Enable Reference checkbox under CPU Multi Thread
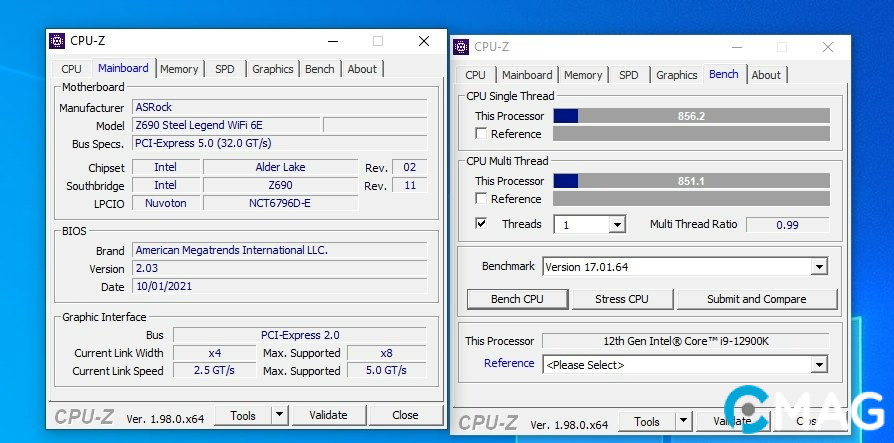894x443 pixels. (482, 199)
